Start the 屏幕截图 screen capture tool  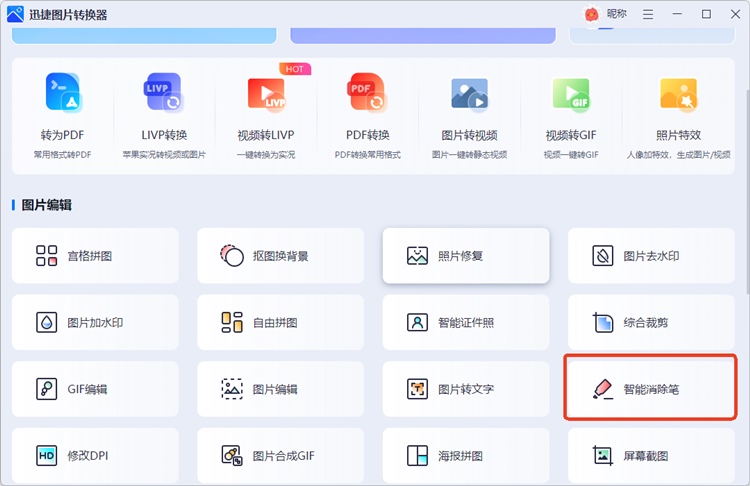coord(651,455)
